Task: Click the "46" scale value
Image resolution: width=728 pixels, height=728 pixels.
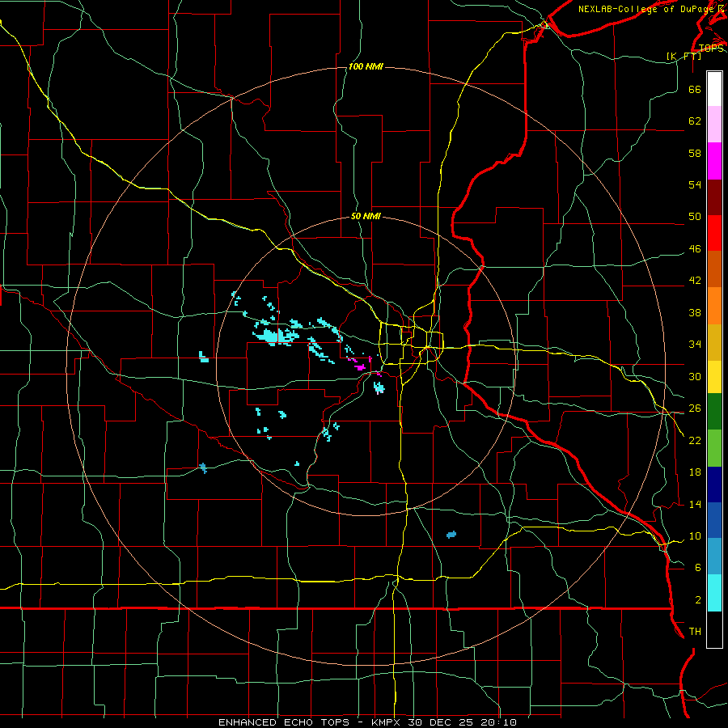Action: point(695,249)
